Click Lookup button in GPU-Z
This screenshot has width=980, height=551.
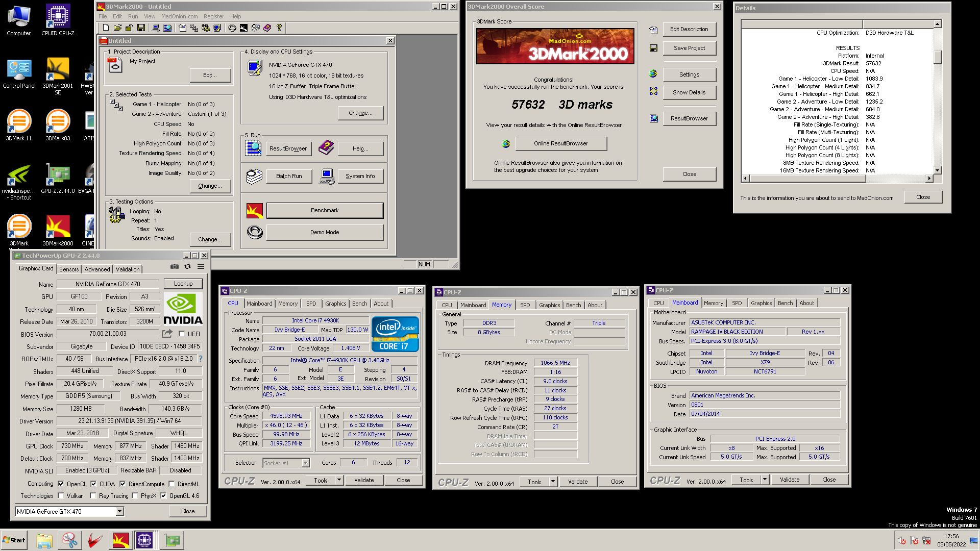click(183, 284)
